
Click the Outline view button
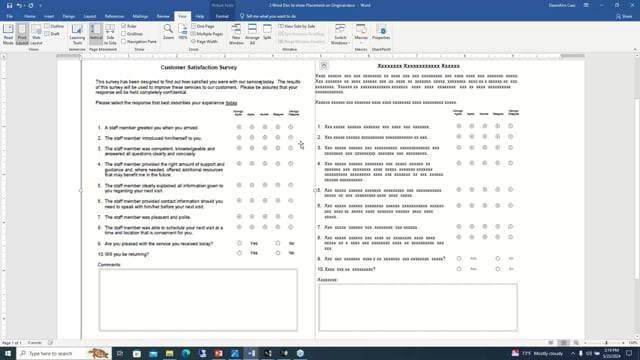point(54,26)
